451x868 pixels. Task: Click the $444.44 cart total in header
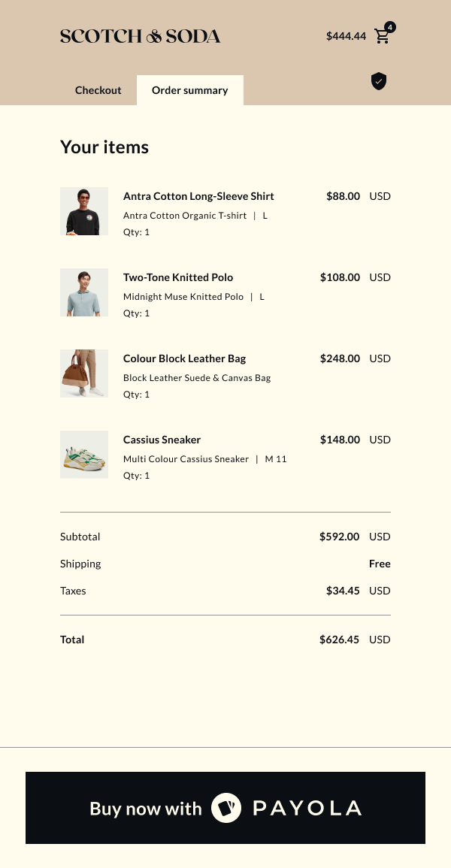[346, 36]
